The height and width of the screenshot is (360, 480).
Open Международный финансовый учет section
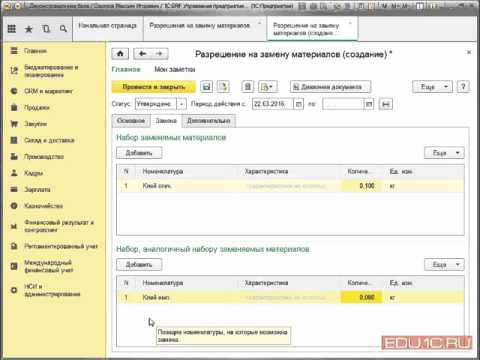[48, 266]
